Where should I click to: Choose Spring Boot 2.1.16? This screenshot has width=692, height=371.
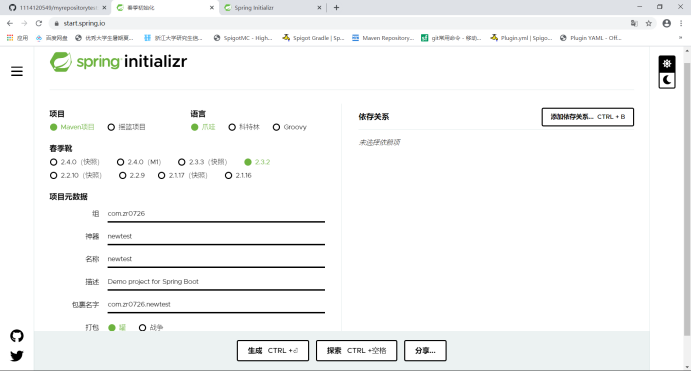click(238, 175)
